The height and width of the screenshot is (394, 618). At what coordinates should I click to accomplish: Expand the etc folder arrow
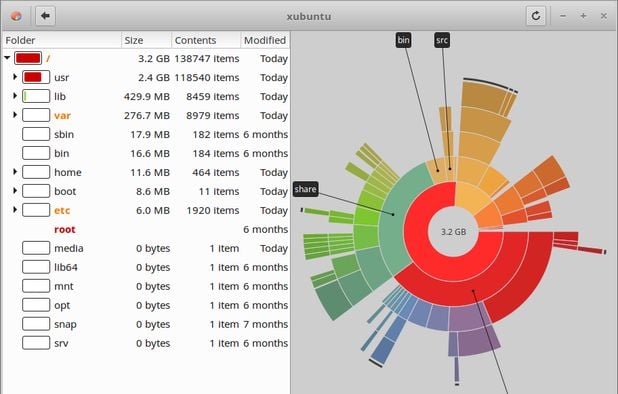click(15, 209)
